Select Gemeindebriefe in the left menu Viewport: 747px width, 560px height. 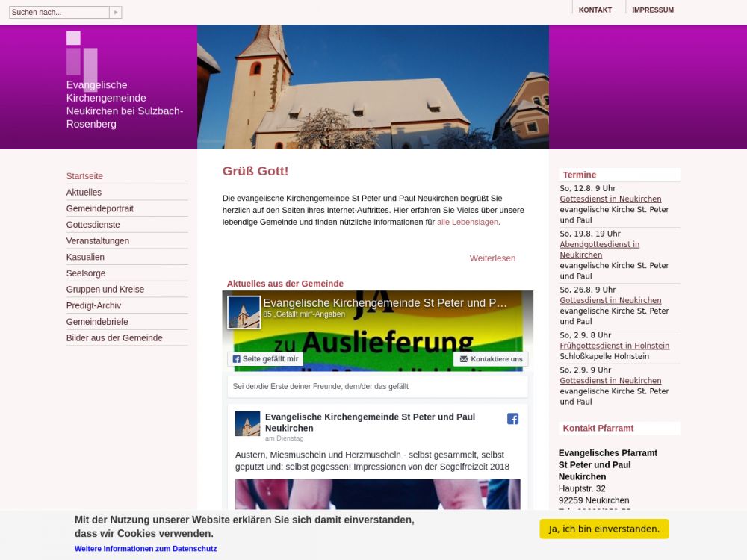pyautogui.click(x=97, y=322)
